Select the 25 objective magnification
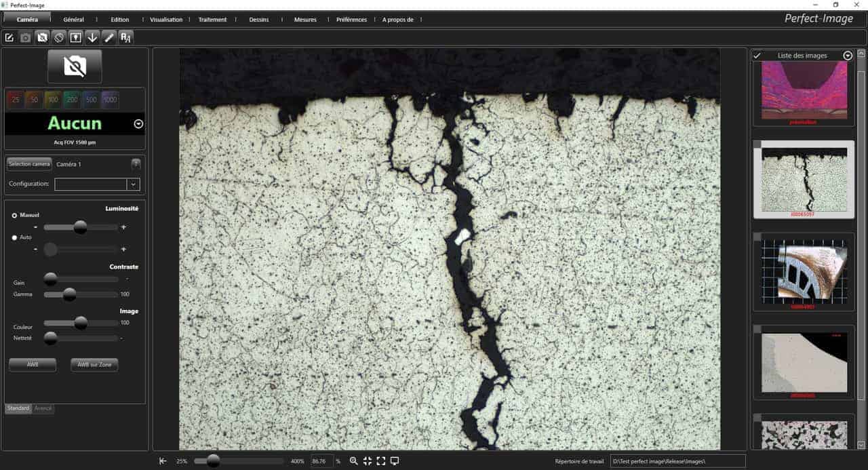The height and width of the screenshot is (470, 868). coord(16,100)
